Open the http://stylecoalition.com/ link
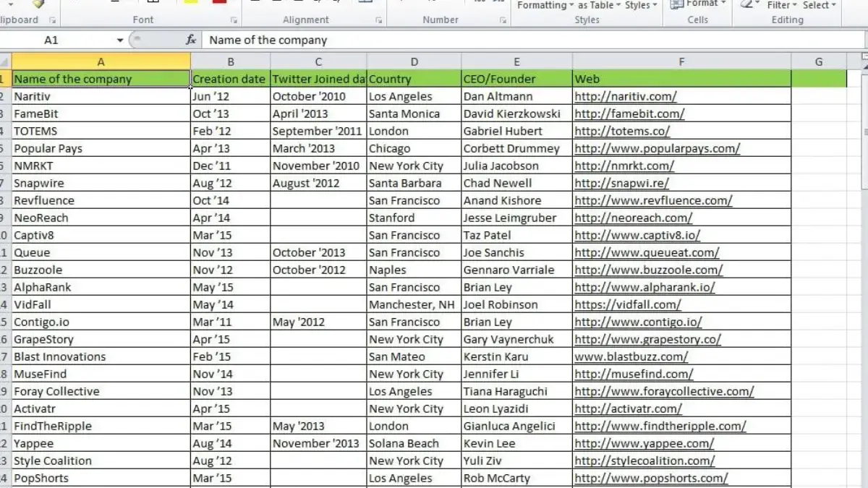The width and height of the screenshot is (868, 488). click(644, 461)
